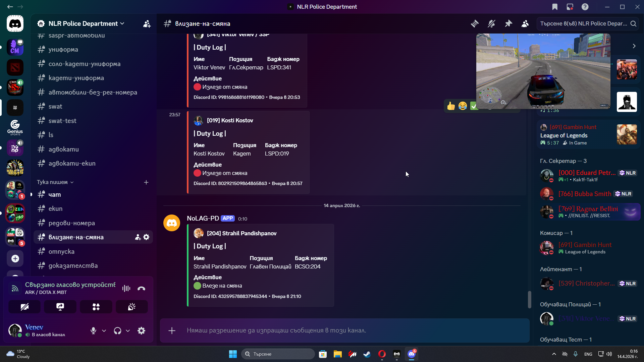Viewport: 644px width, 362px height.
Task: Disconnect from voice channel
Action: point(141,288)
